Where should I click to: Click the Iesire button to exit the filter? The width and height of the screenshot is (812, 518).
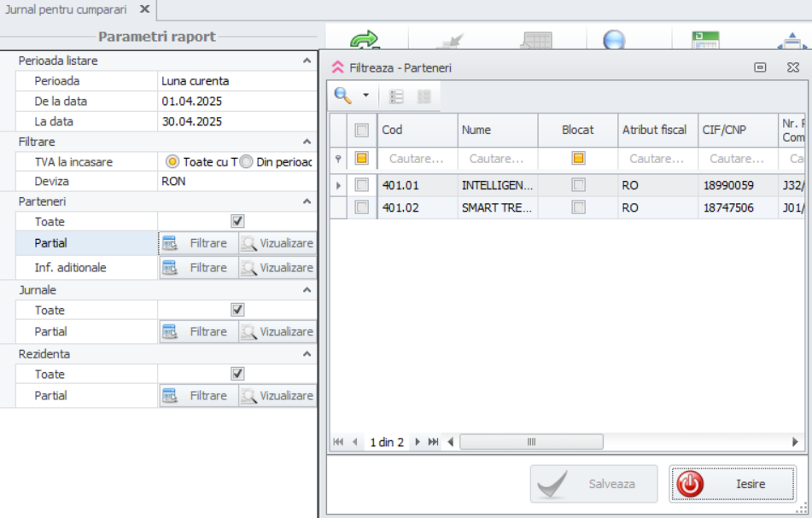(733, 484)
